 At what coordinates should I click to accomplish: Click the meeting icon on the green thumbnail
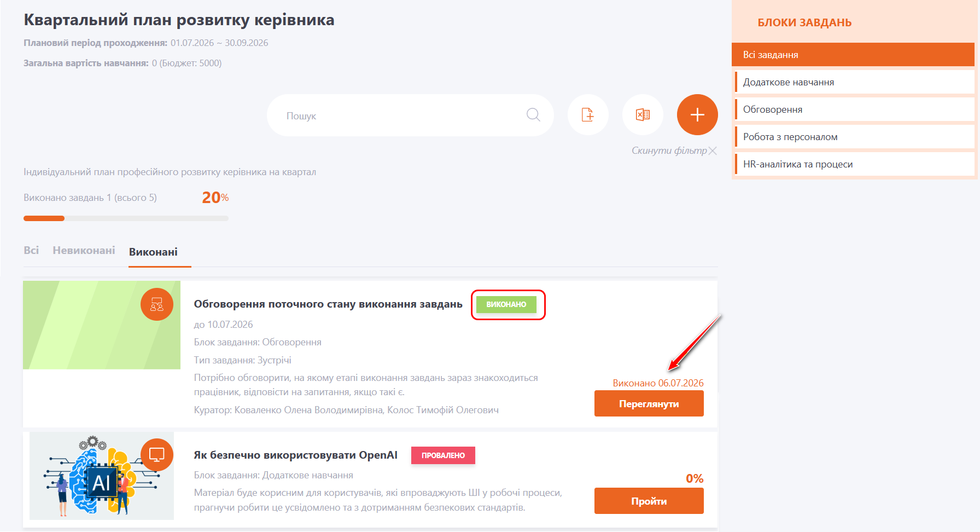tap(157, 304)
